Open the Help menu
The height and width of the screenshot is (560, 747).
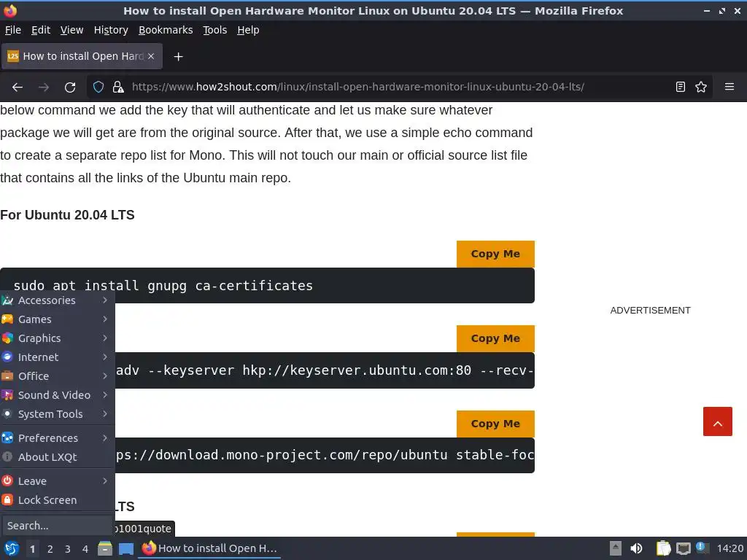coord(248,30)
